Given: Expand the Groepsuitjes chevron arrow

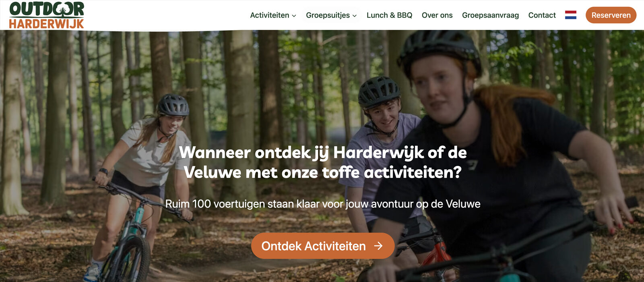Looking at the screenshot, I should 355,16.
